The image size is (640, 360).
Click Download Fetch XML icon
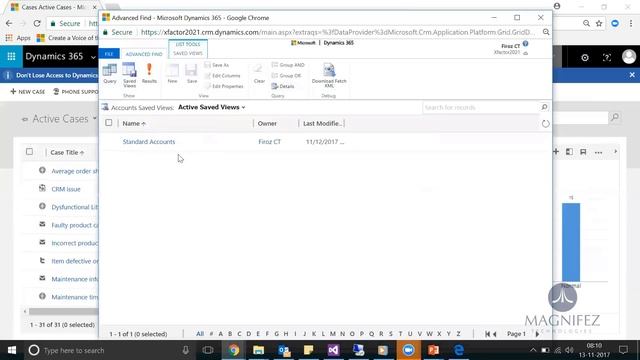pos(329,75)
